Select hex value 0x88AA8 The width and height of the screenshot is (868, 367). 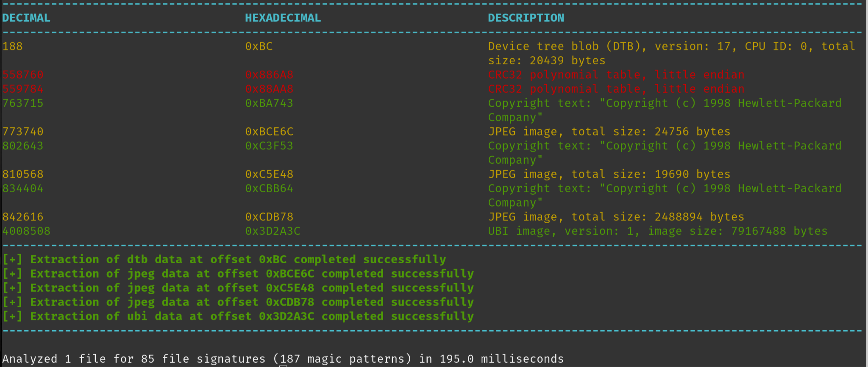(x=269, y=89)
